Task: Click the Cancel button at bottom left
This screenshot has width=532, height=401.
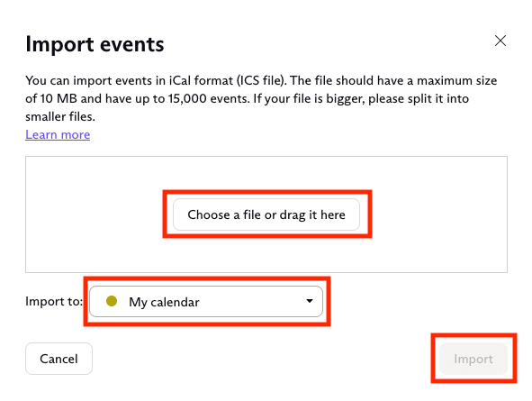Action: (x=59, y=359)
